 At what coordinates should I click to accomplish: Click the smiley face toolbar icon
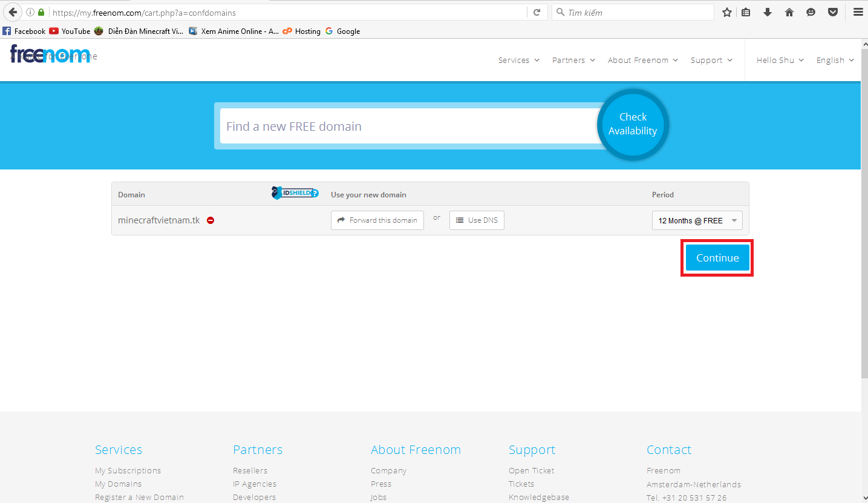point(811,12)
